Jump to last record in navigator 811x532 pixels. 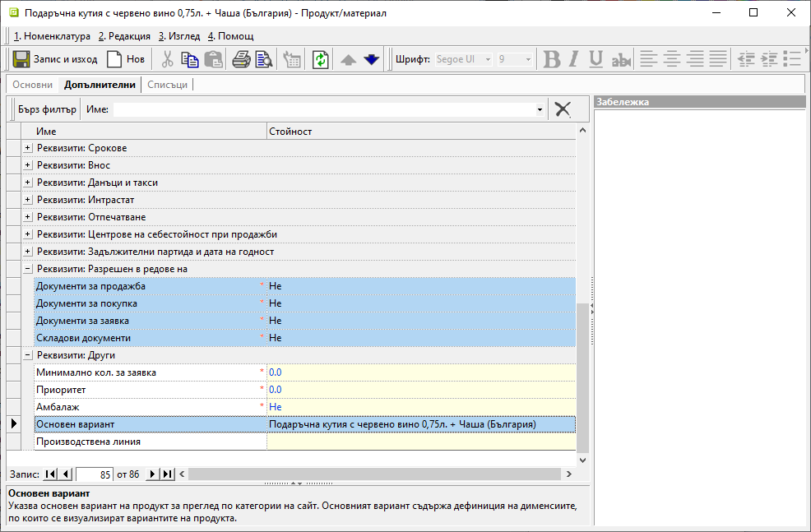(167, 474)
